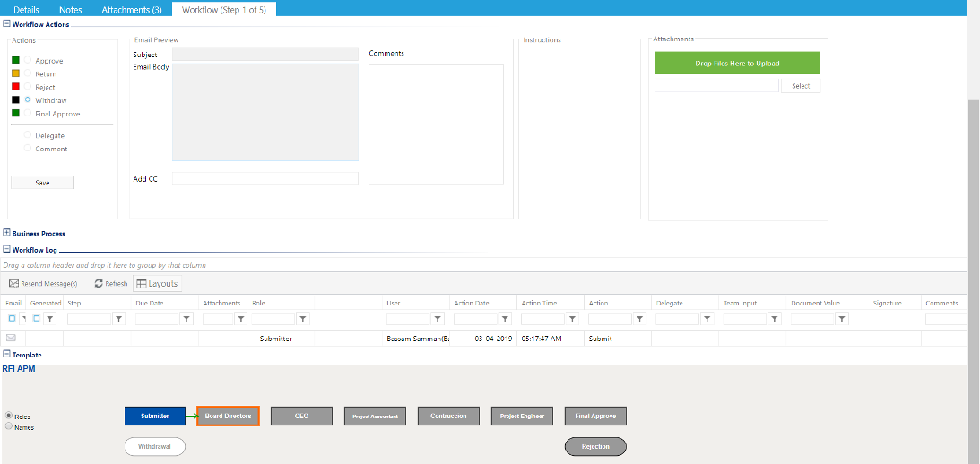This screenshot has width=980, height=464.
Task: Select the Workflow (Step 1 of 5) tab
Action: tap(224, 9)
